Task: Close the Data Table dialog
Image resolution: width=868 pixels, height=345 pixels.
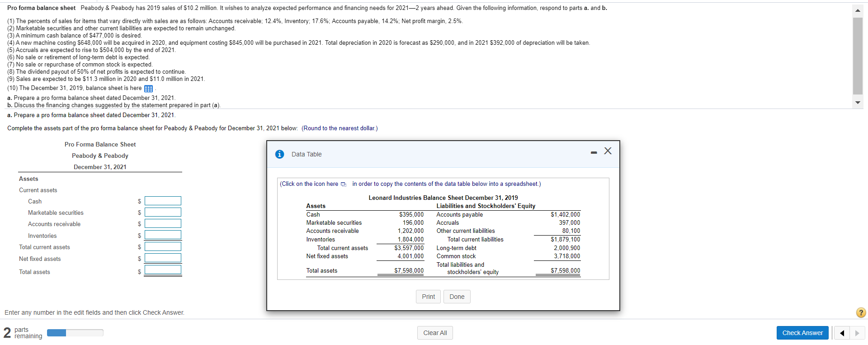Action: coord(608,151)
